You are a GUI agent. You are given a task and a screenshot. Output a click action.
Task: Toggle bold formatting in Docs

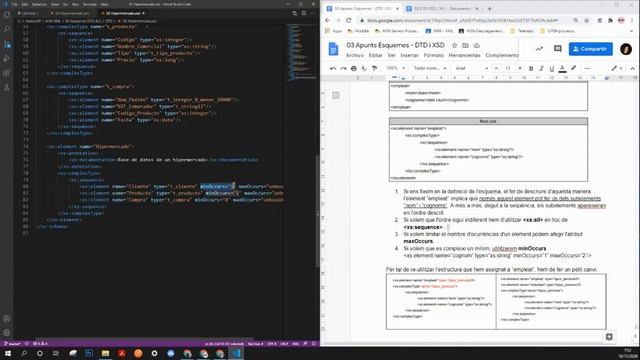531,69
